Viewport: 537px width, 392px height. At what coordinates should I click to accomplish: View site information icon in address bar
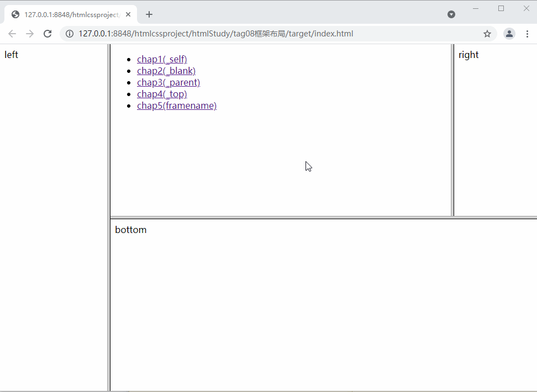[x=70, y=34]
